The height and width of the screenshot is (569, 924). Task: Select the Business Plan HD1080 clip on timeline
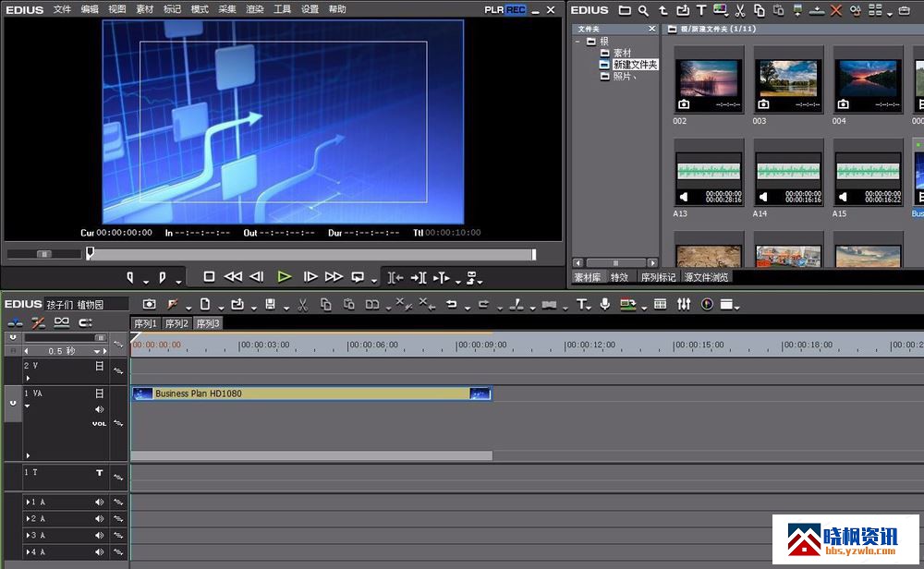click(311, 393)
